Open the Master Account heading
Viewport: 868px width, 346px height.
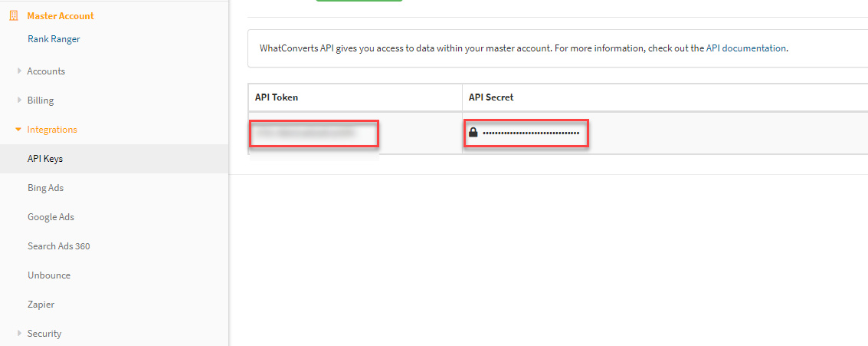(x=61, y=15)
